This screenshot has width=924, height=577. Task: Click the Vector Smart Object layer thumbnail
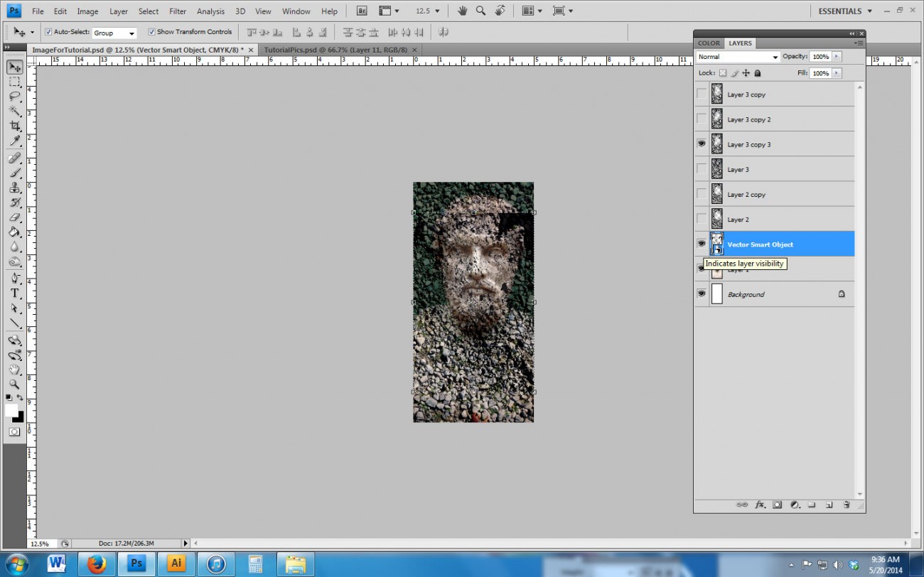[717, 243]
